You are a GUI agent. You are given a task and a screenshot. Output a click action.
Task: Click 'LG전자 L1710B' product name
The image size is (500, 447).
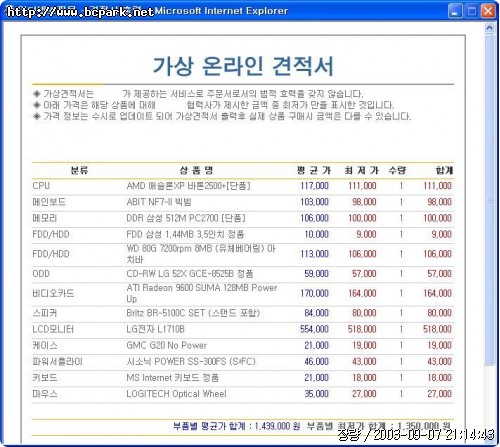[155, 329]
